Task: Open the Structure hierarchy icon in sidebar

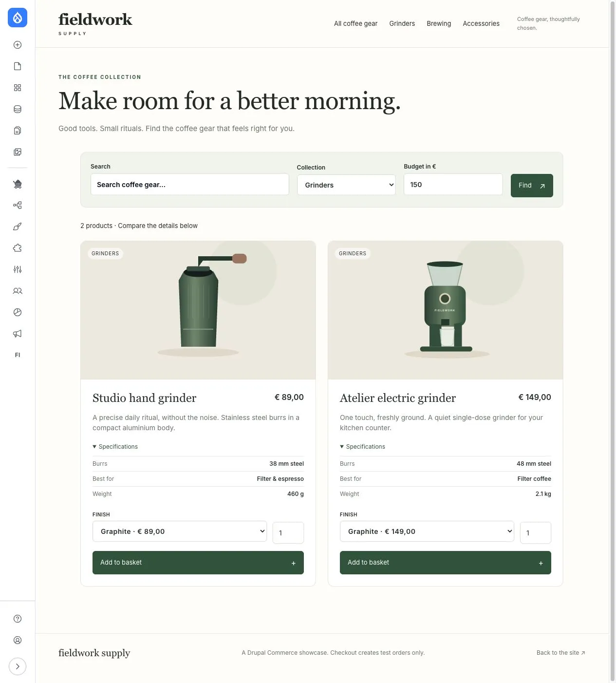Action: pos(18,205)
